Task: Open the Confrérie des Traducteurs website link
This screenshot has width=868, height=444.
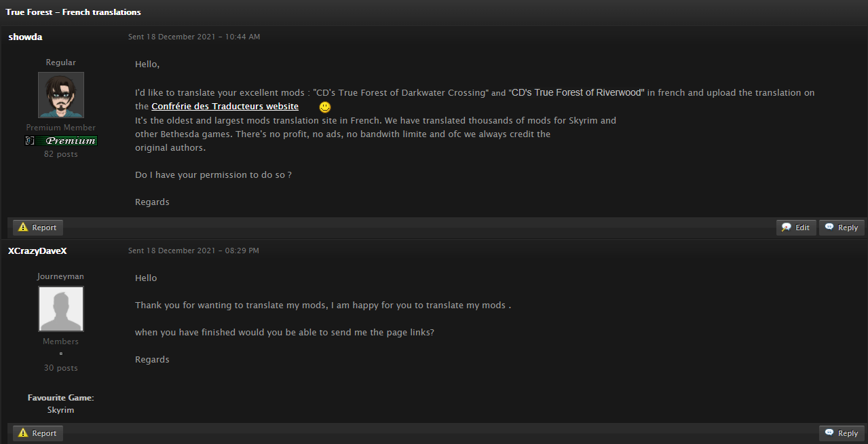Action: click(225, 107)
